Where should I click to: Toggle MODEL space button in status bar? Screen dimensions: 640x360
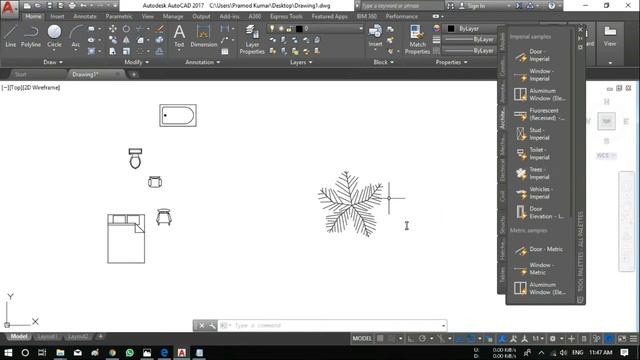[x=362, y=338]
